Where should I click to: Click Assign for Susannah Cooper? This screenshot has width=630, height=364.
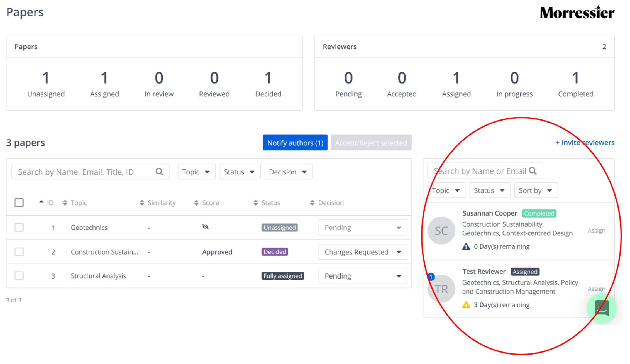(x=596, y=231)
